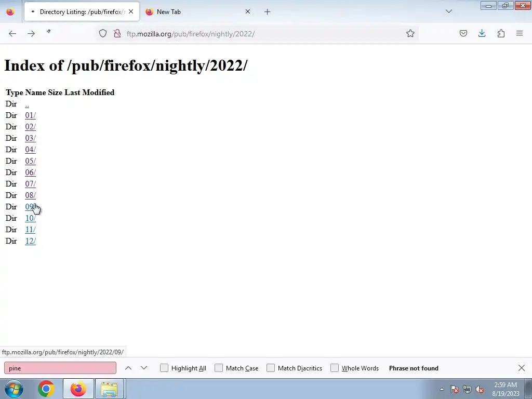Open a new tab with plus button
The width and height of the screenshot is (532, 399).
[x=268, y=12]
